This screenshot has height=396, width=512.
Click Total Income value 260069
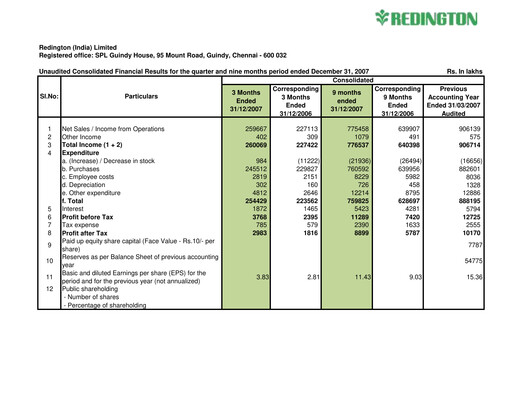coord(256,145)
